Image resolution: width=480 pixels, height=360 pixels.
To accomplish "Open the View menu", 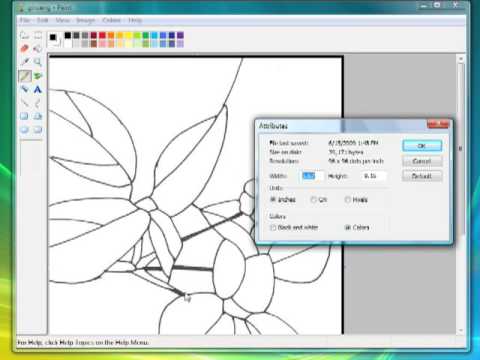I will [x=62, y=20].
